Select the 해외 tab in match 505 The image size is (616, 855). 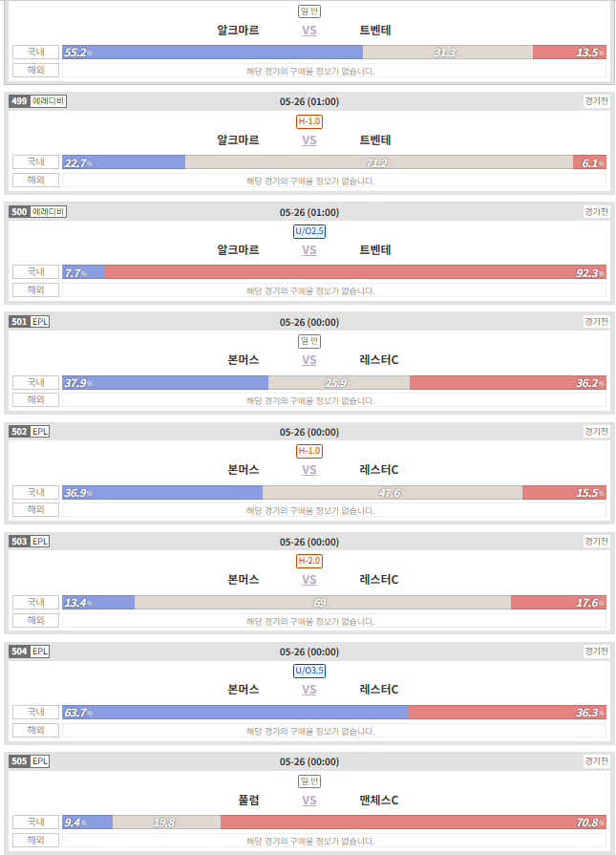[36, 840]
